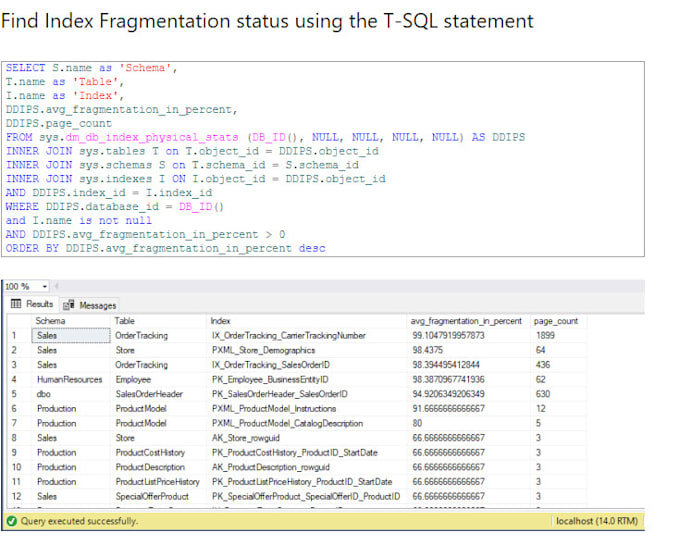Select IX_OrderTracking_CarrierTrackingNumber index cell

(289, 336)
